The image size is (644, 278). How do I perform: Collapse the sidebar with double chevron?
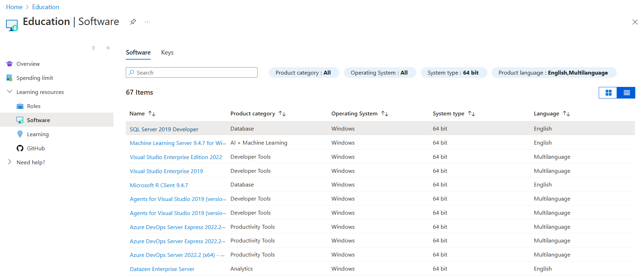pos(108,48)
